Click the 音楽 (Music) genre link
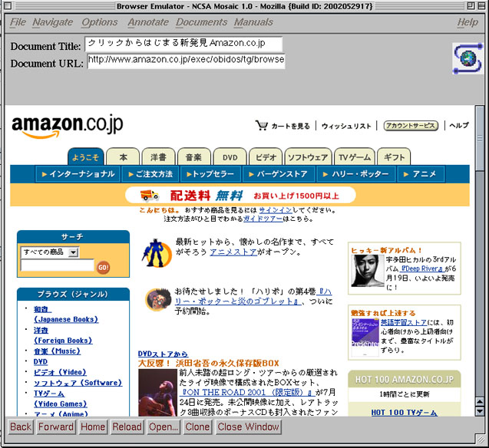489x448 pixels. [57, 351]
